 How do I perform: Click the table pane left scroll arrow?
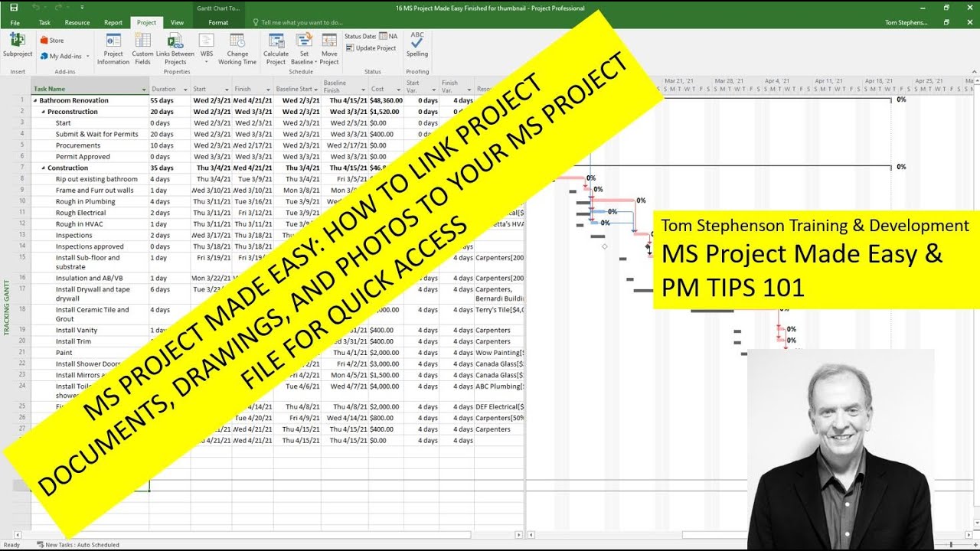(x=18, y=534)
